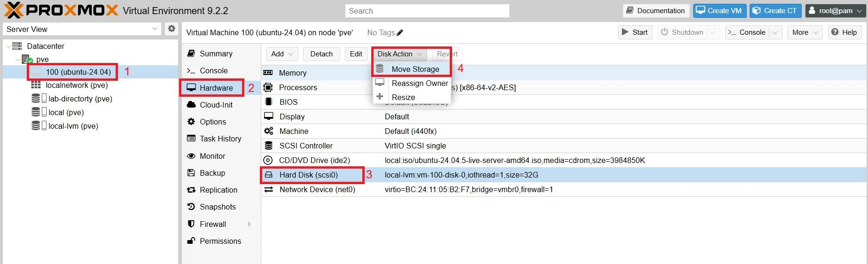868x264 pixels.
Task: Open the Console options arrow
Action: pyautogui.click(x=775, y=32)
